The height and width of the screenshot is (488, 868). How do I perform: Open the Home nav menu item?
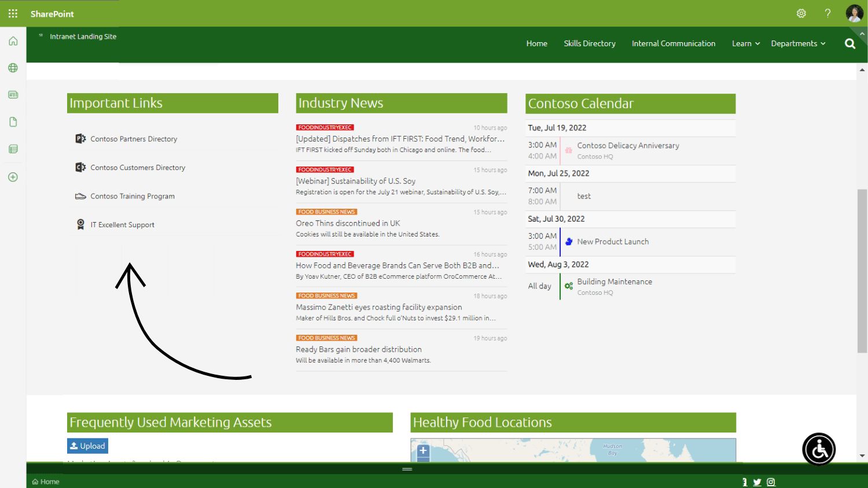(x=537, y=43)
